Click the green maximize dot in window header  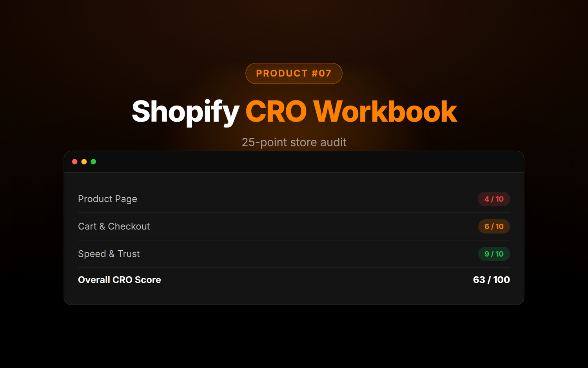click(x=93, y=162)
